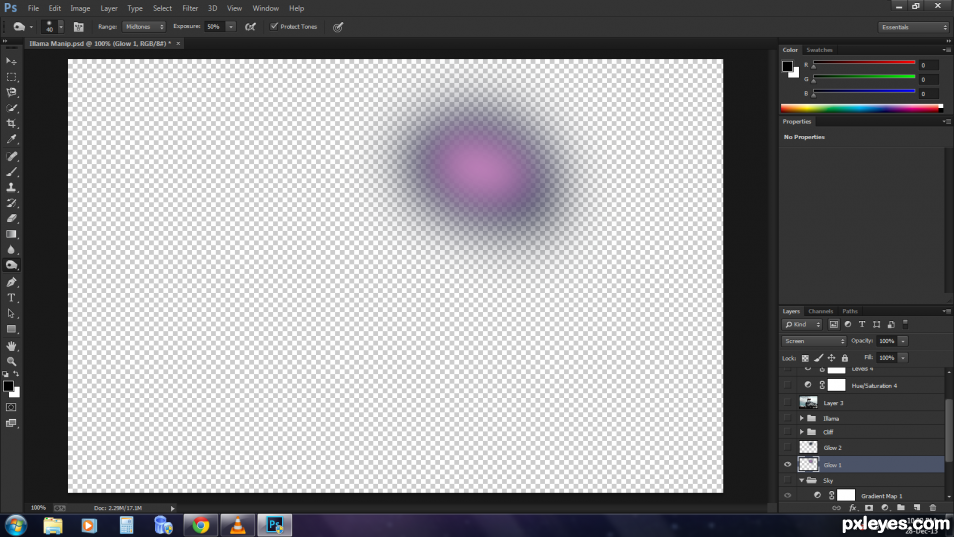Toggle the Brush panel from the options bar
Screen dimensions: 954x537
[x=78, y=27]
